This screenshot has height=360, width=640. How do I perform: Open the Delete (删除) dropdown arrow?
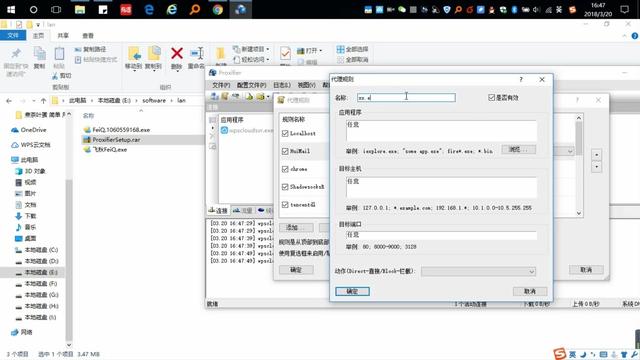coord(177,71)
